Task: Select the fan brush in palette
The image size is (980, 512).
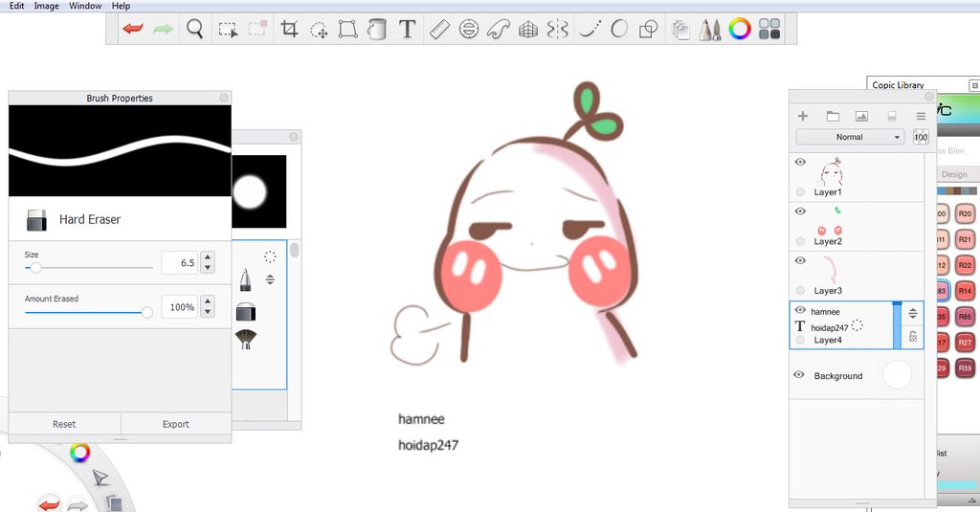Action: pyautogui.click(x=246, y=339)
